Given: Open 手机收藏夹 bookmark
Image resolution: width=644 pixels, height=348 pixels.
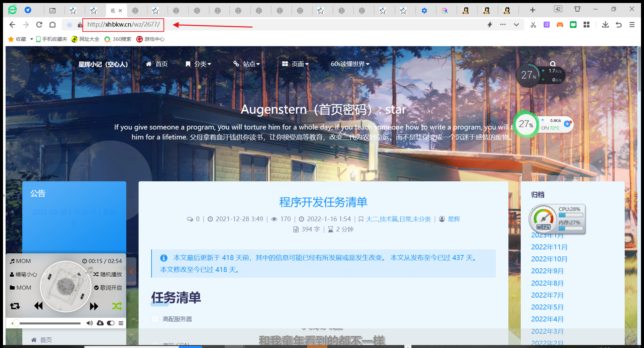Looking at the screenshot, I should tap(52, 39).
